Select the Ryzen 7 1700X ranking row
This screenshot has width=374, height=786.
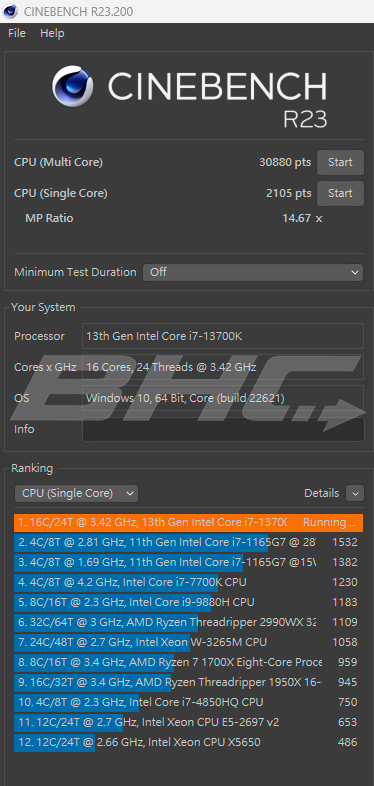click(x=189, y=662)
